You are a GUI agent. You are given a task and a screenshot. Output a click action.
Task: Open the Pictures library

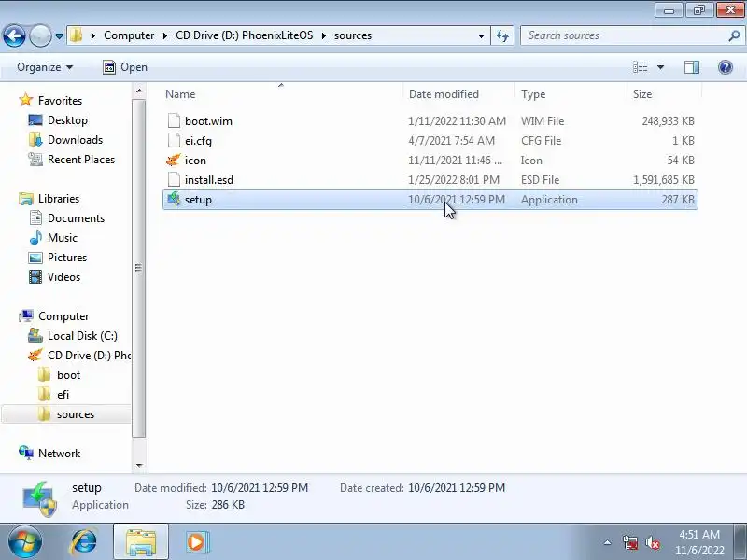click(66, 258)
